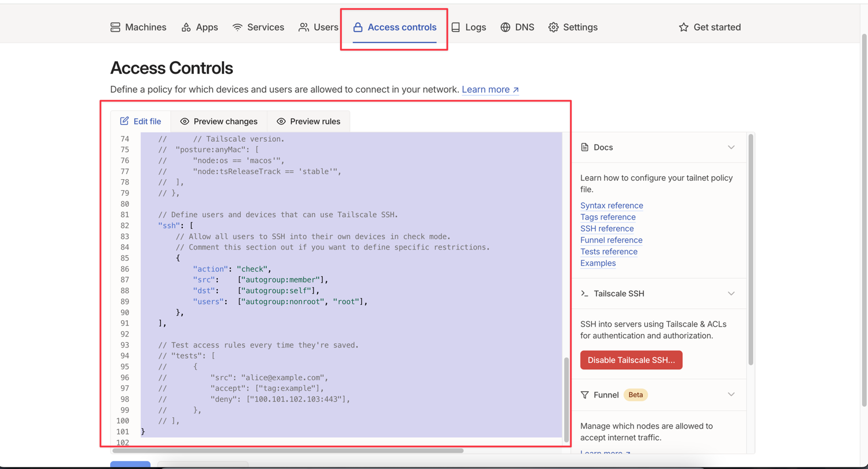Click the Docs document icon
Viewport: 868px width, 469px height.
click(585, 147)
